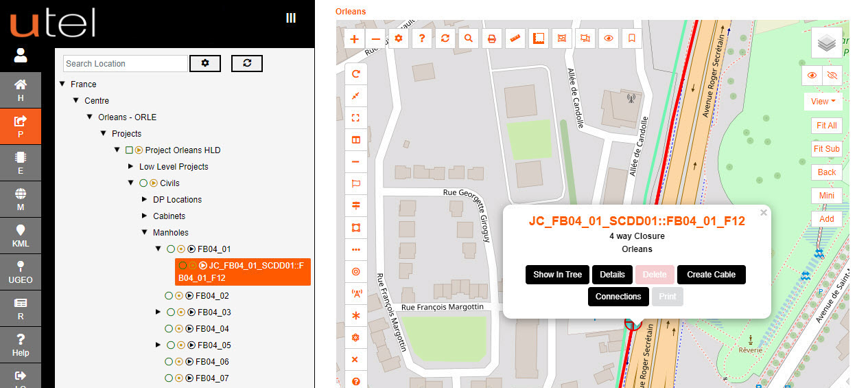Expand the Low Level Projects node

point(131,167)
